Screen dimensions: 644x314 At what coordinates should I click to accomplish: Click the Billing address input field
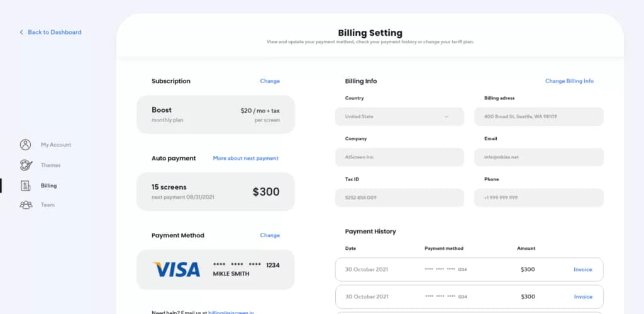click(538, 116)
